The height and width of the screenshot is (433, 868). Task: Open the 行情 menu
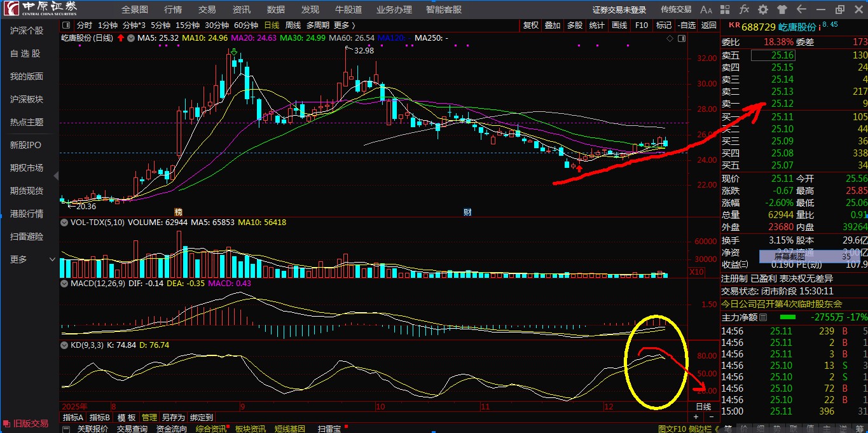point(173,10)
